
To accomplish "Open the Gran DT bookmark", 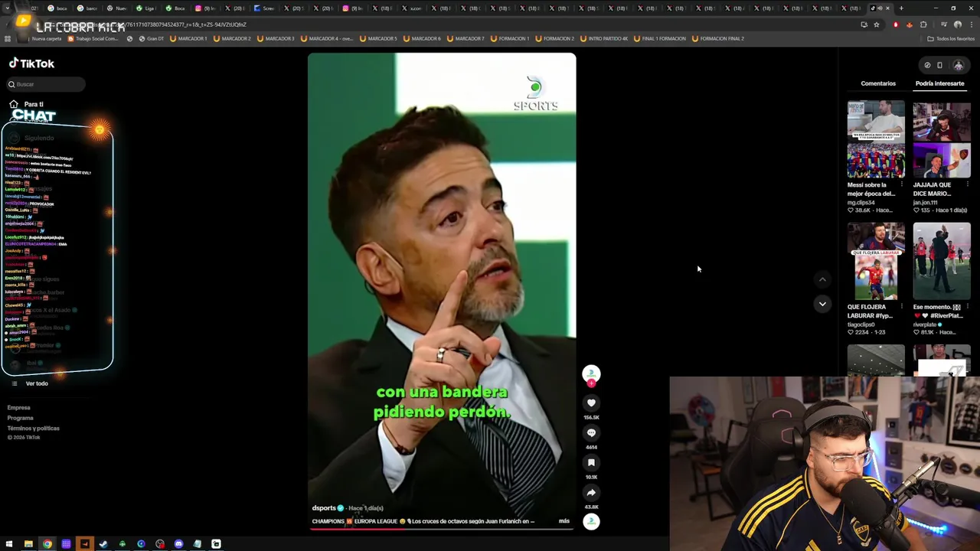I will [x=151, y=38].
